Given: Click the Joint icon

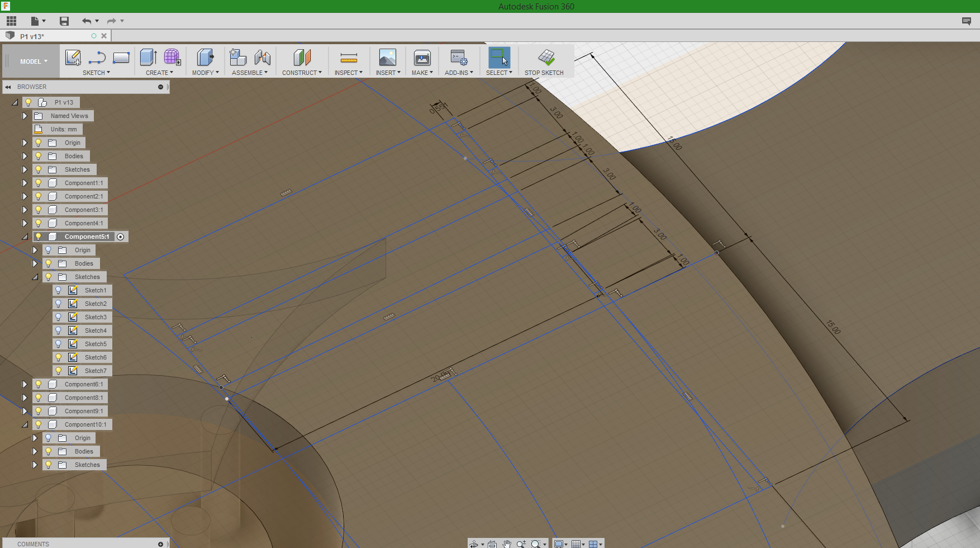Looking at the screenshot, I should pos(262,57).
